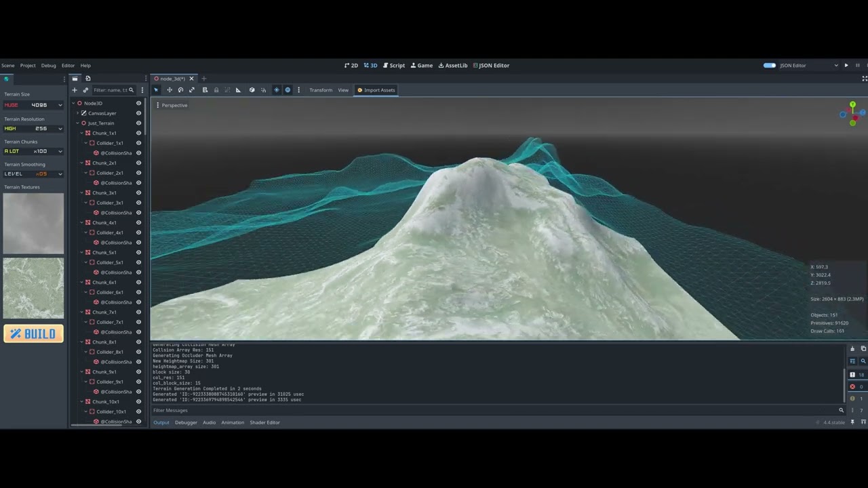Hide the Chunk_1x1 node
This screenshot has height=488, width=868.
pos(138,134)
